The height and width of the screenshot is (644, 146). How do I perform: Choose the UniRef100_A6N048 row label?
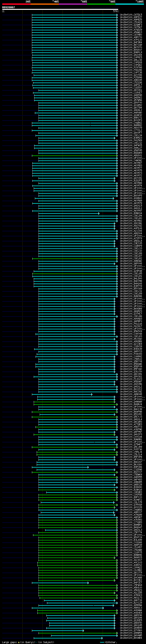pyautogui.click(x=131, y=394)
